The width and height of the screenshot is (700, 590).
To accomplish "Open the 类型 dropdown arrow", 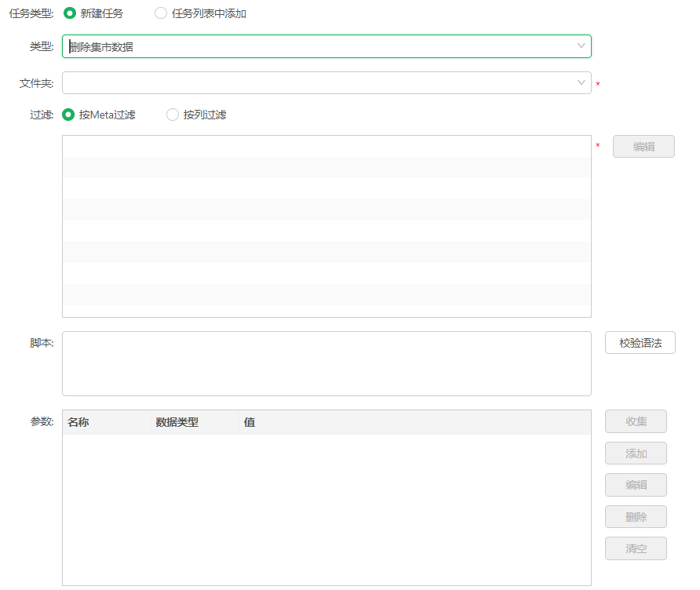I will click(x=581, y=46).
